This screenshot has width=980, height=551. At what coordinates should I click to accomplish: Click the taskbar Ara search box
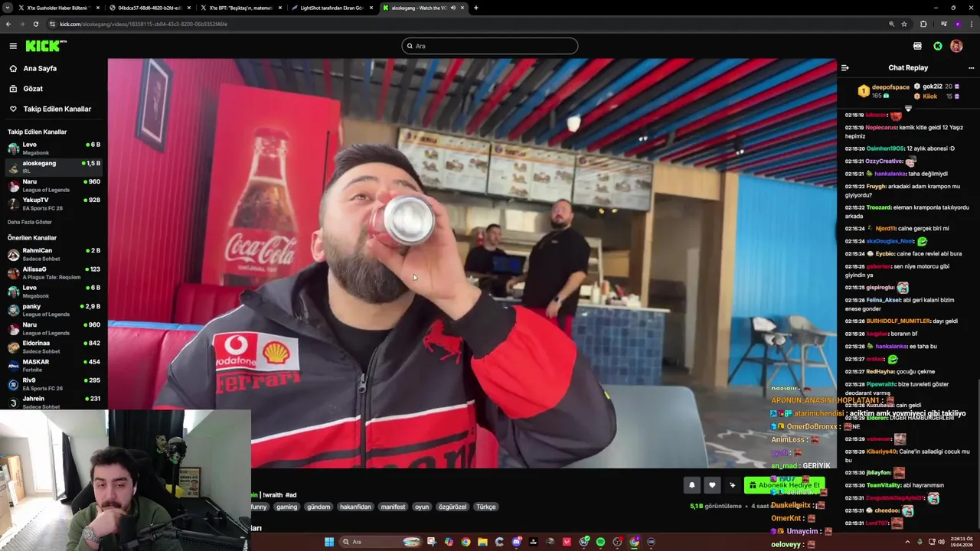pyautogui.click(x=381, y=542)
